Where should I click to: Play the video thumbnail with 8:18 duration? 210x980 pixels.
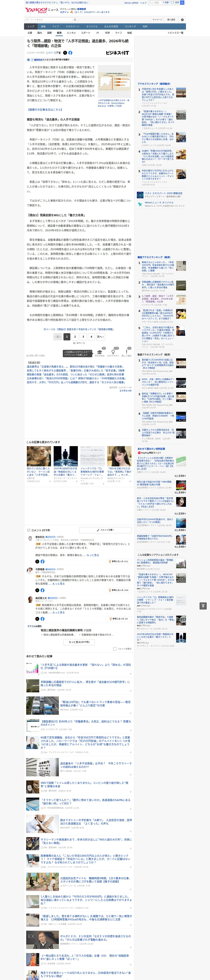[181, 363]
